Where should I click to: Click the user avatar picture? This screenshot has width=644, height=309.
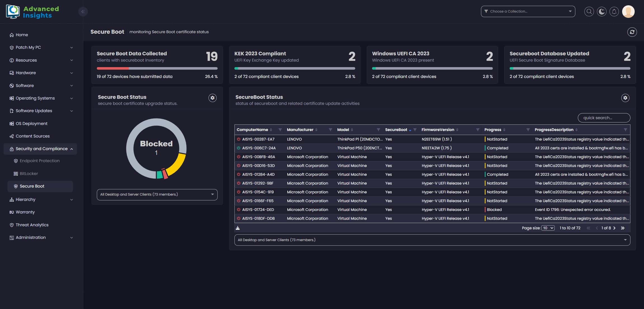[x=628, y=11]
